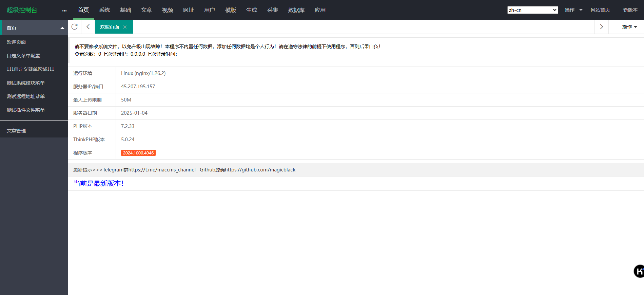Select the 采集 top menu item

[x=272, y=10]
